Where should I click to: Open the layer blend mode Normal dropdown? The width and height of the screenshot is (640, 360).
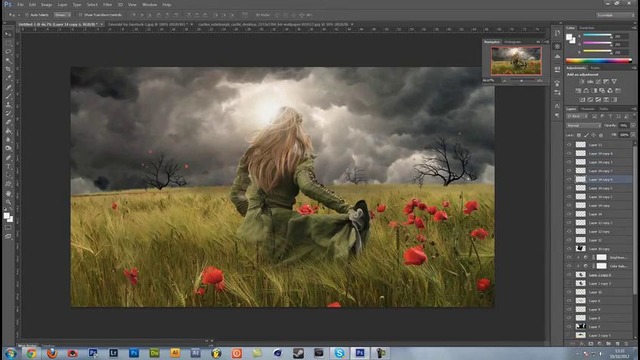tap(584, 126)
